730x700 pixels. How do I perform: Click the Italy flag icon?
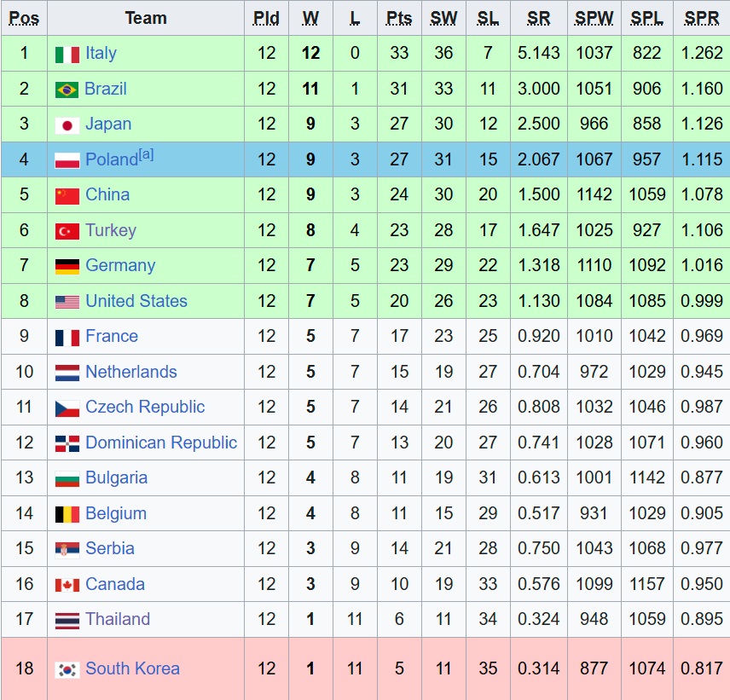tap(67, 55)
